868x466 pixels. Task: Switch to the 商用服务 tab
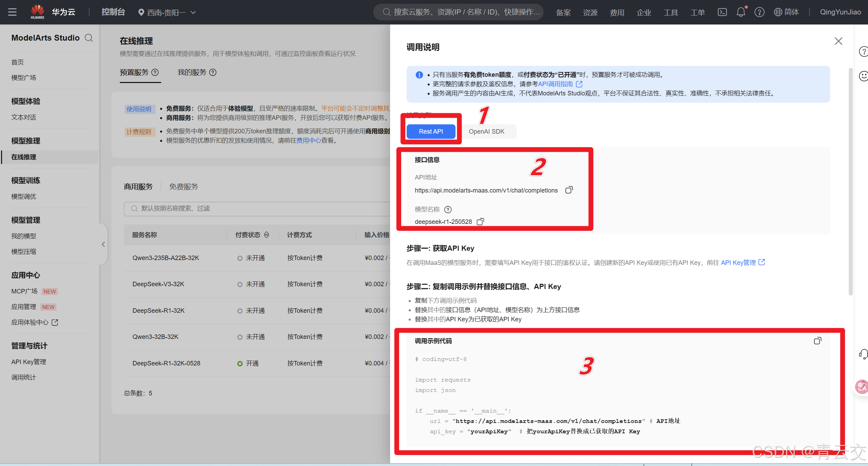point(138,187)
